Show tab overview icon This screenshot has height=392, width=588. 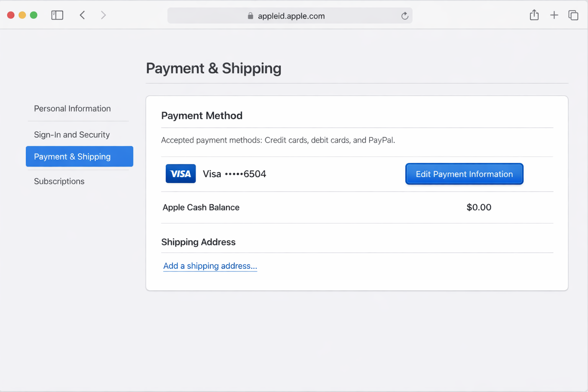573,15
